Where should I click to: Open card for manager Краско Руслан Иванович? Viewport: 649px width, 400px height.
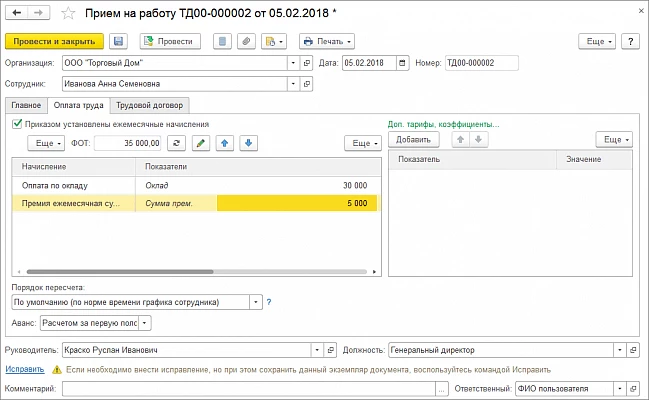click(330, 350)
